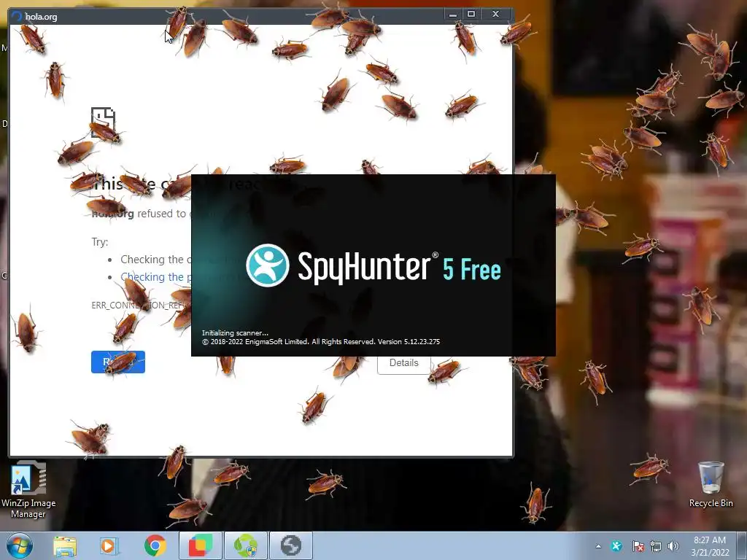Click the 'refused to connect' message text

point(164,214)
